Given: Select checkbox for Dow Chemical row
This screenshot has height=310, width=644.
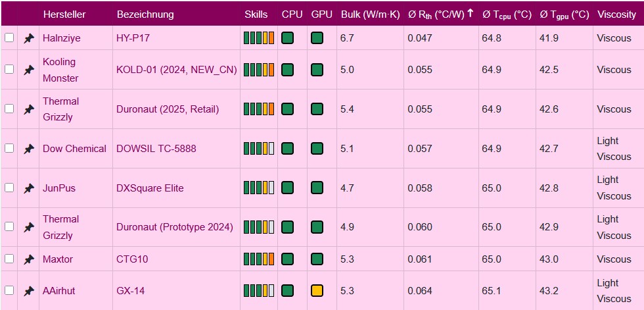Looking at the screenshot, I should (x=9, y=149).
